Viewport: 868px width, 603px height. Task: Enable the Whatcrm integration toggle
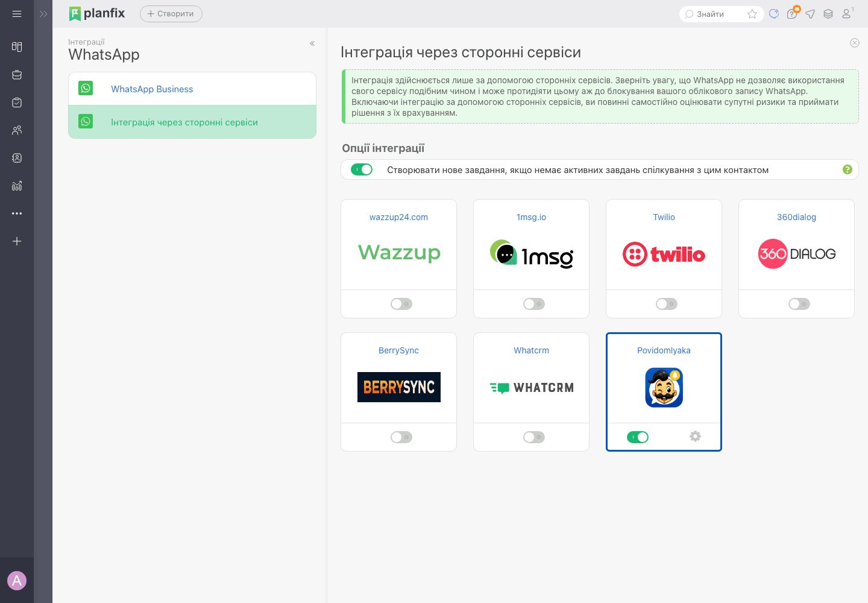534,437
